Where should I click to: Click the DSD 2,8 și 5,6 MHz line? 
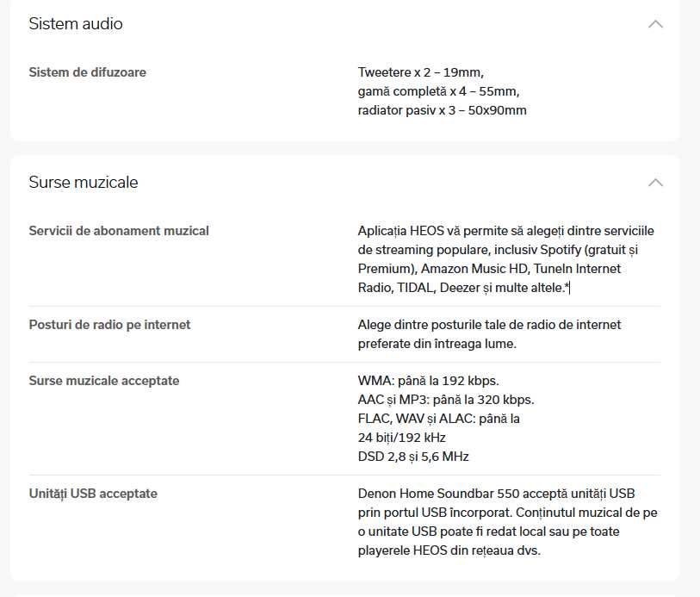click(413, 457)
